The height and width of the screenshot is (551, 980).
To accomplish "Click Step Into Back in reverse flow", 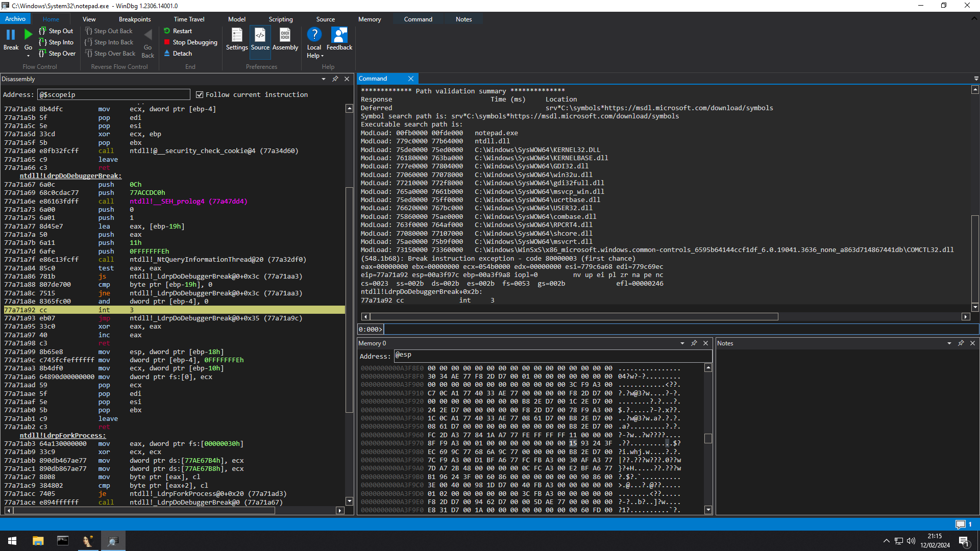I will (109, 42).
